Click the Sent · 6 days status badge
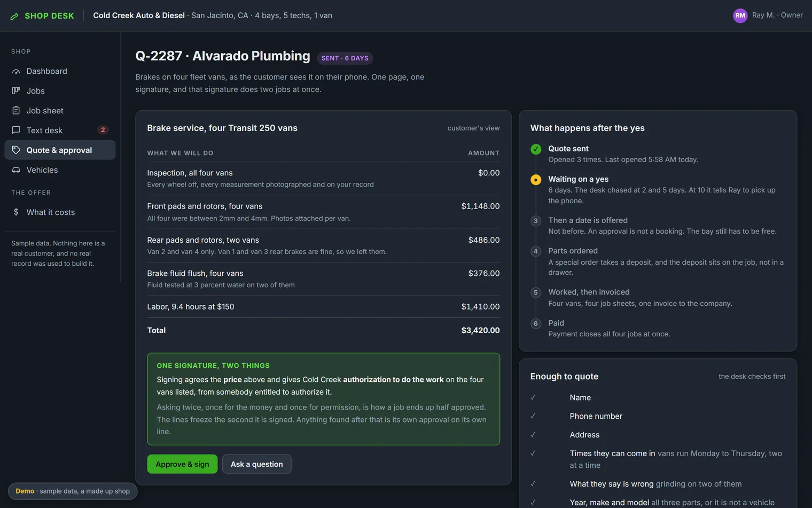Image resolution: width=812 pixels, height=508 pixels. pos(345,58)
